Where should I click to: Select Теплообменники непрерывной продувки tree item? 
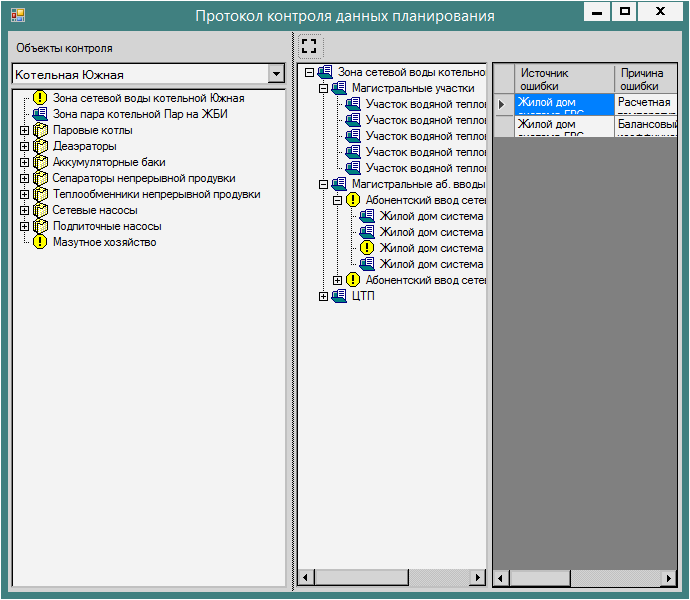[156, 194]
